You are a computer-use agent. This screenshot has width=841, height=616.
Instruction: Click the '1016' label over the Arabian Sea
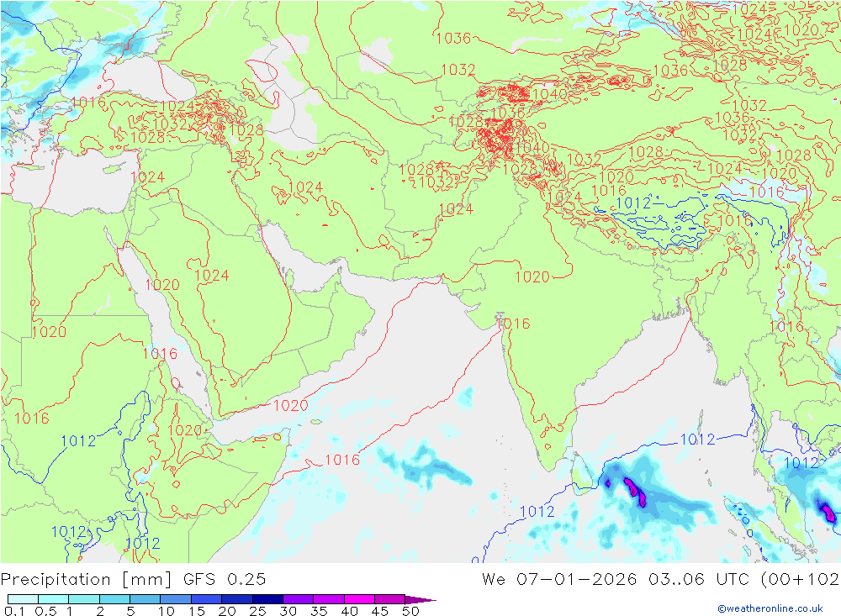click(342, 460)
